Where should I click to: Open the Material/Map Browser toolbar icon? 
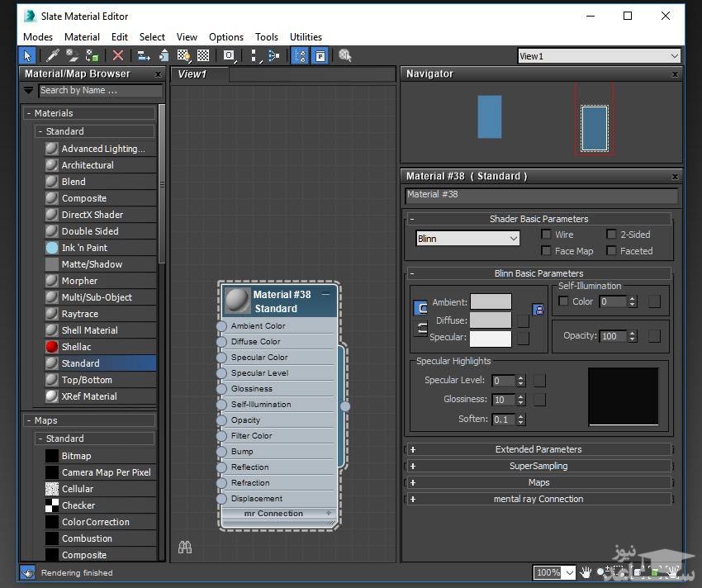coord(299,55)
